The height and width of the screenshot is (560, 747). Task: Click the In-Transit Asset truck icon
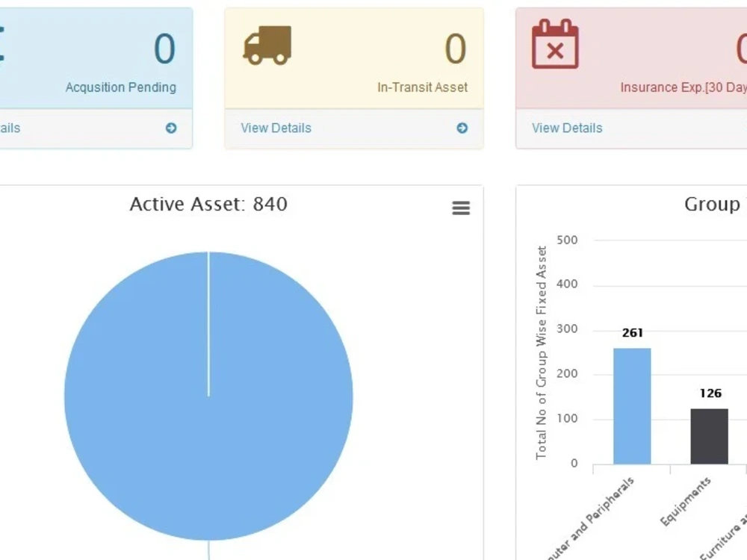click(x=267, y=46)
